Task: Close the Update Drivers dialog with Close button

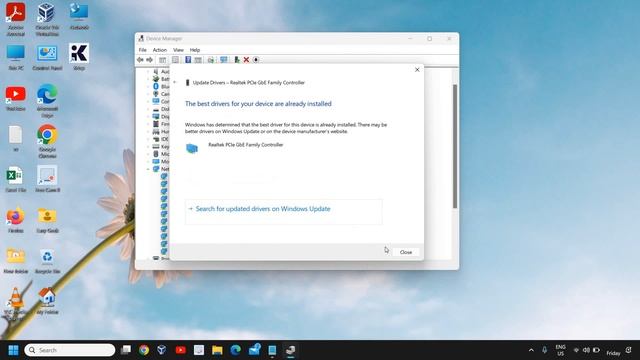Action: pyautogui.click(x=406, y=252)
